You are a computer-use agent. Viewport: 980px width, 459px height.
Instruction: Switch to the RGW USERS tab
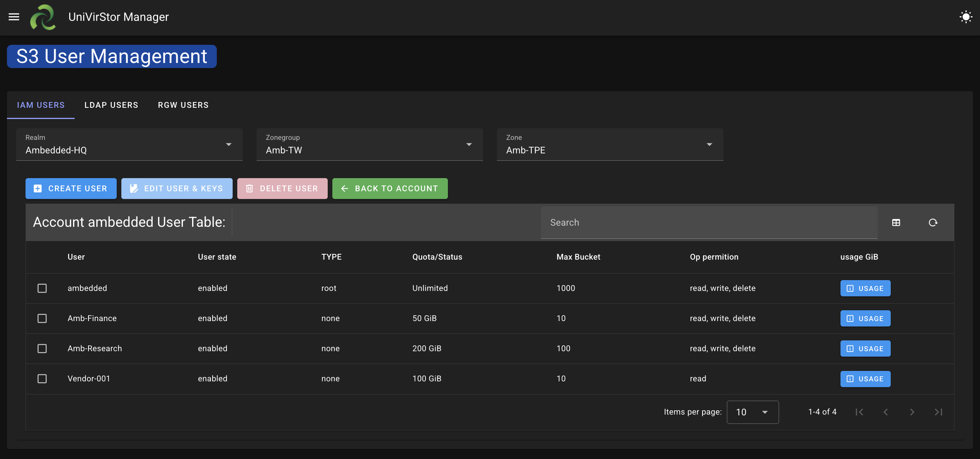[183, 105]
